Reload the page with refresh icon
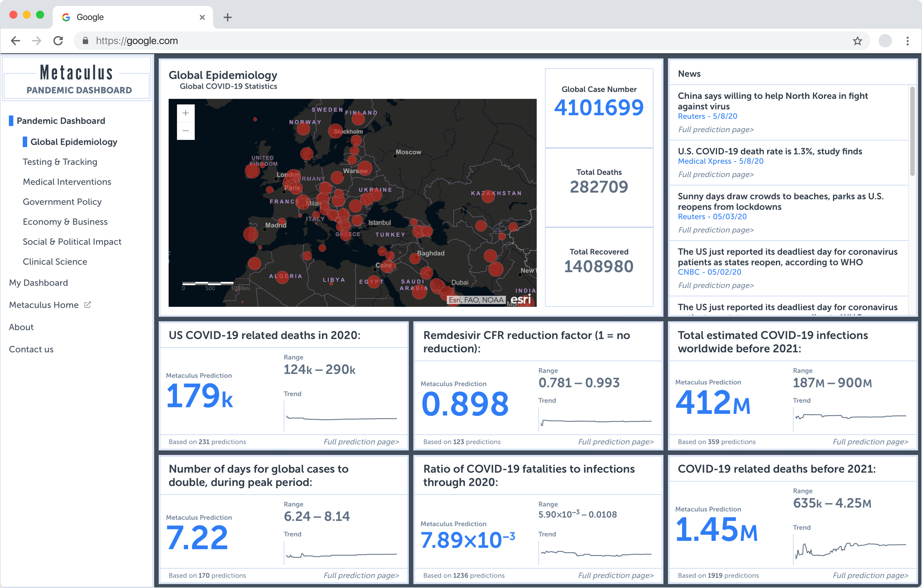This screenshot has width=922, height=588. click(58, 40)
